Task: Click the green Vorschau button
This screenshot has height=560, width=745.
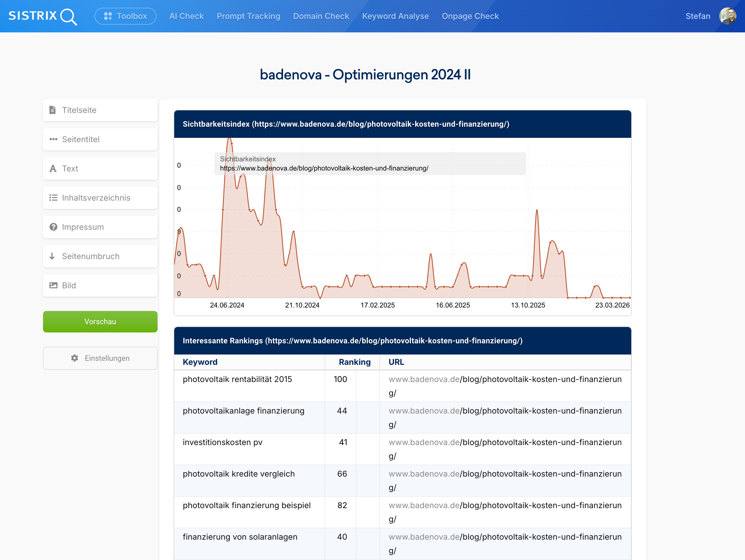Action: (100, 322)
